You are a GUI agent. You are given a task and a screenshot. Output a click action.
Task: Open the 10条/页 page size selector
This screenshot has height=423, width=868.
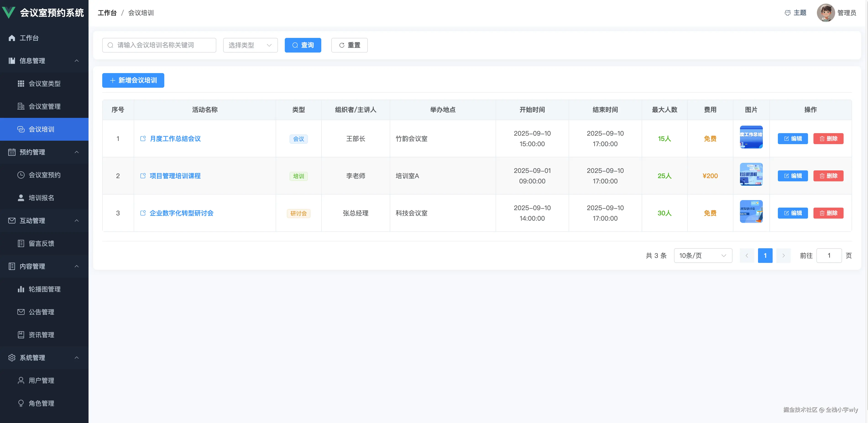[703, 255]
